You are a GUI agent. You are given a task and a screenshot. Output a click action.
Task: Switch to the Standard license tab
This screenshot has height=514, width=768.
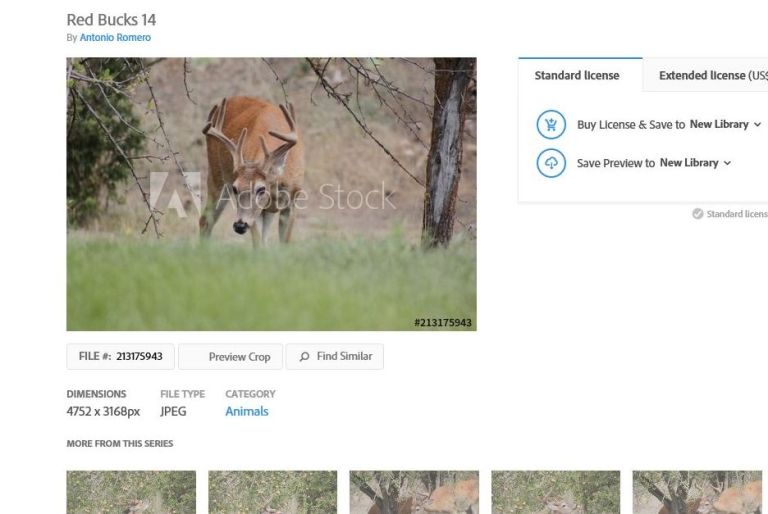point(577,76)
